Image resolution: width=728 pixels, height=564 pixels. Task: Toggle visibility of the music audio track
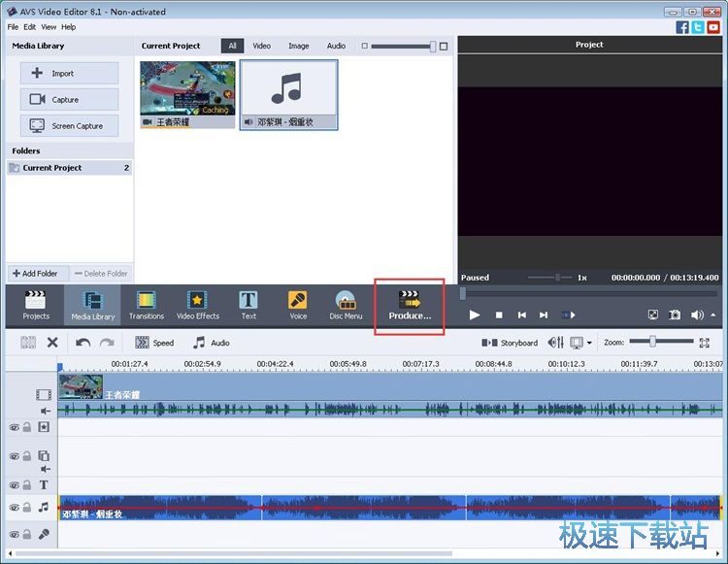point(15,508)
